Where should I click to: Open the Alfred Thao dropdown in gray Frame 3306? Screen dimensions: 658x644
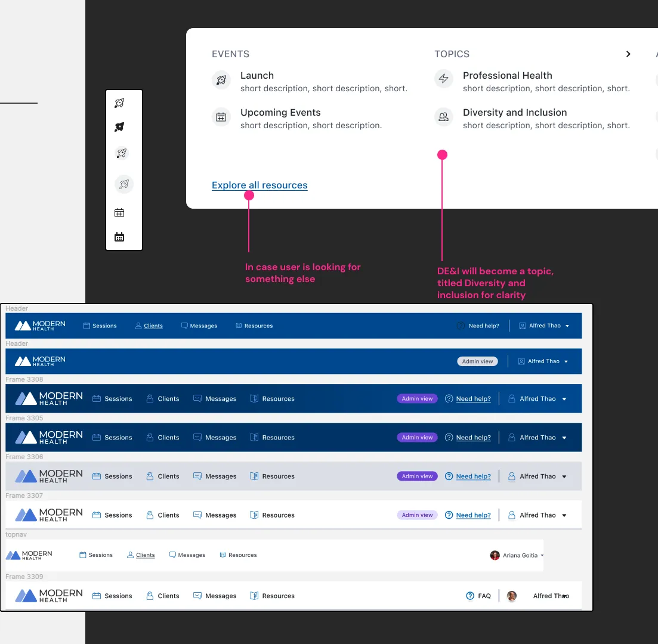click(x=537, y=476)
